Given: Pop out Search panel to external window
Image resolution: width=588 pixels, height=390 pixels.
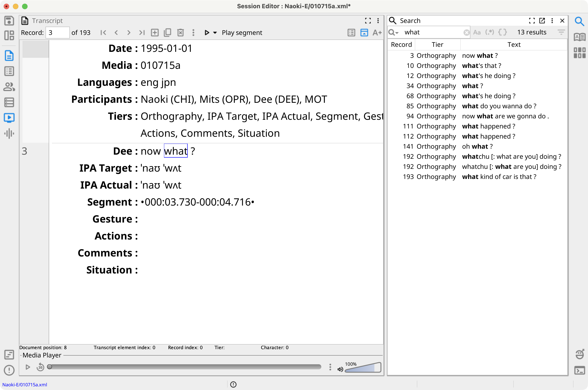Looking at the screenshot, I should coord(542,21).
